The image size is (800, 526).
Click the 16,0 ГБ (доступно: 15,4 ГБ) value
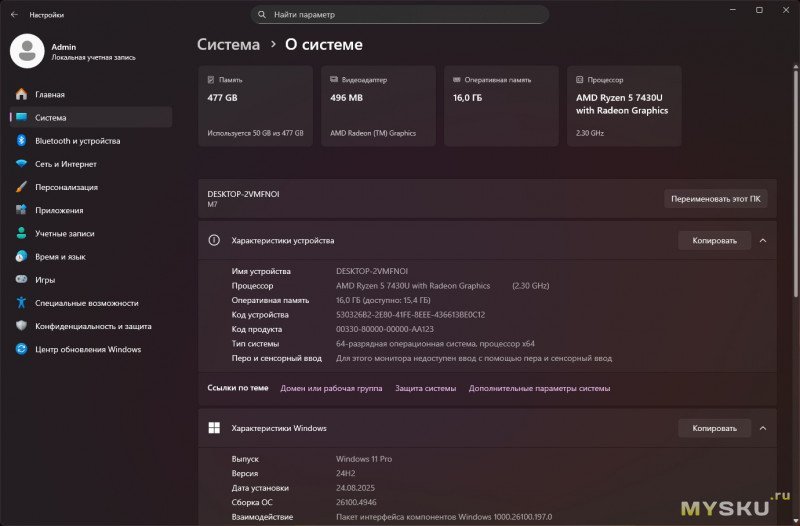tap(383, 300)
